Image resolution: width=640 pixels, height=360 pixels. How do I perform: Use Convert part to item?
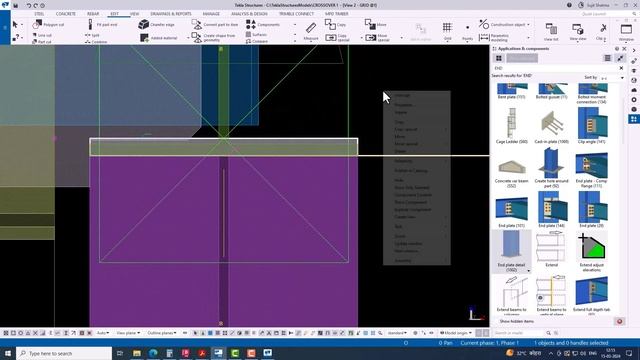215,24
